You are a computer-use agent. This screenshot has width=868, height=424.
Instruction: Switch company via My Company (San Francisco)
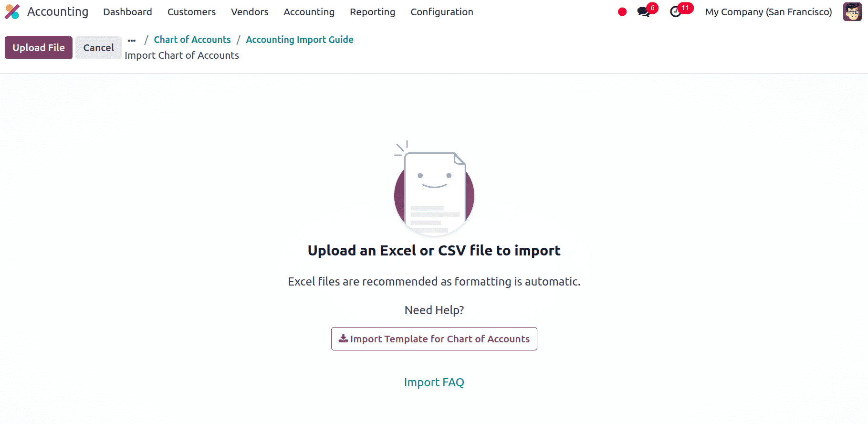(x=768, y=12)
